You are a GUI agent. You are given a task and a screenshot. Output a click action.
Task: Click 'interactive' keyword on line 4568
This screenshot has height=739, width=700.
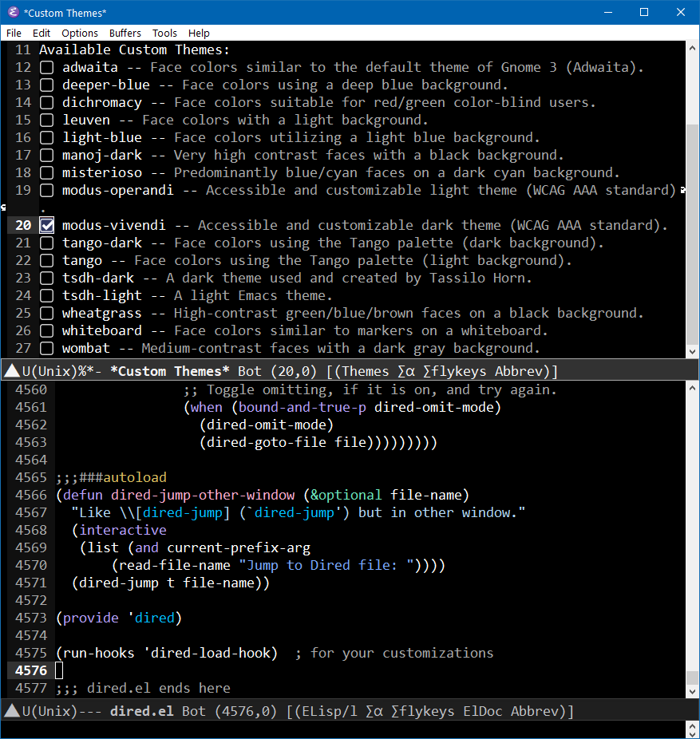tap(123, 530)
